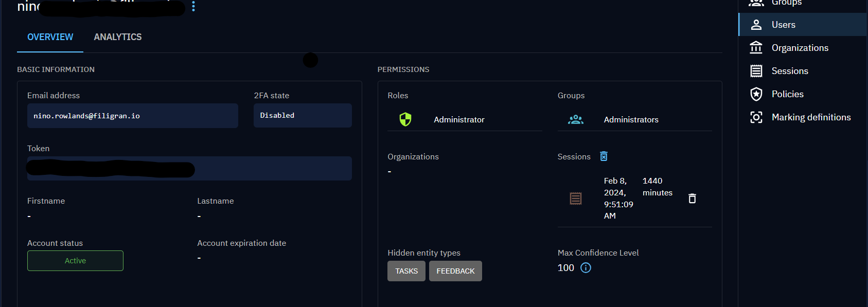The height and width of the screenshot is (307, 868).
Task: Click the Active account status button
Action: click(75, 261)
